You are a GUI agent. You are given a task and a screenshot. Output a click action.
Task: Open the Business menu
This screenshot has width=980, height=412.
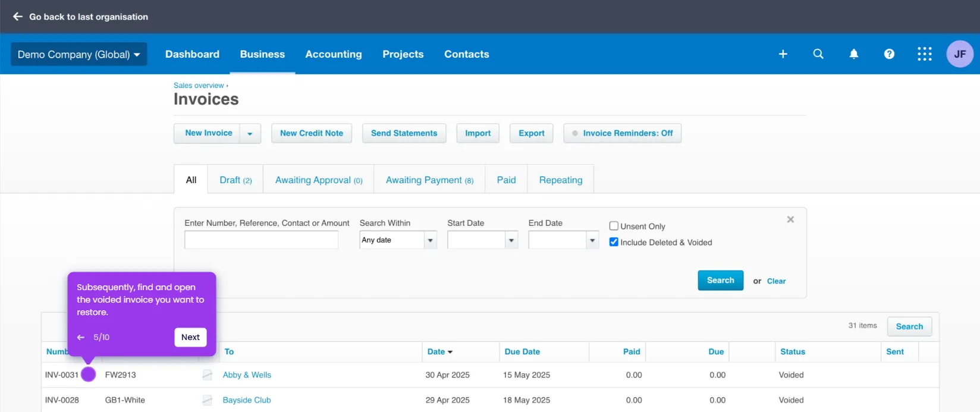pos(262,54)
